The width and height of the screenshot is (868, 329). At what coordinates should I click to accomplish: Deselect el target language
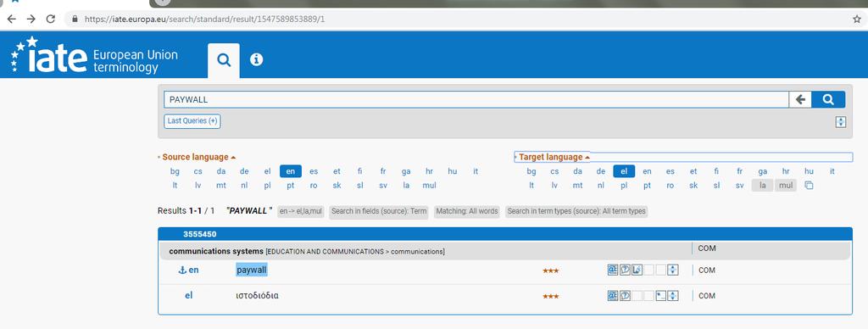[624, 171]
